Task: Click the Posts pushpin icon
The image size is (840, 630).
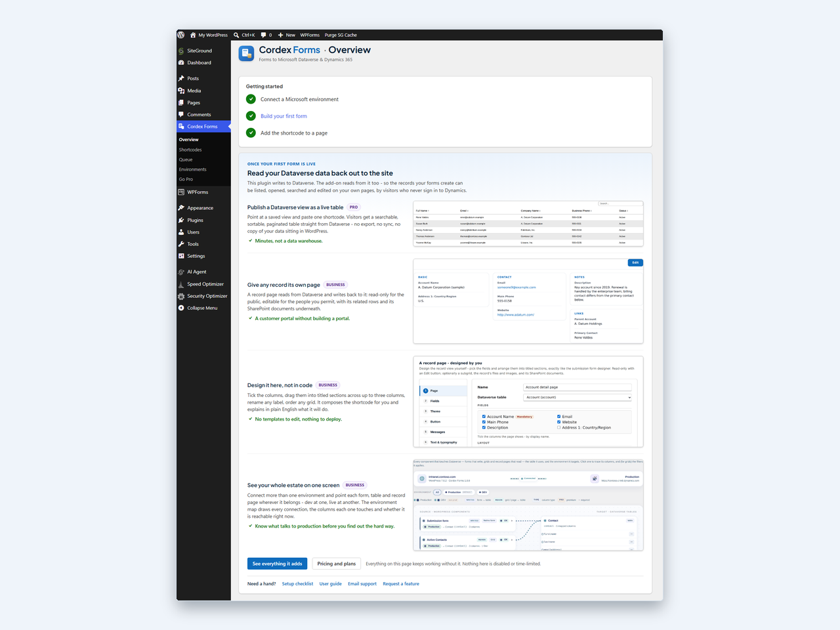Action: 181,78
